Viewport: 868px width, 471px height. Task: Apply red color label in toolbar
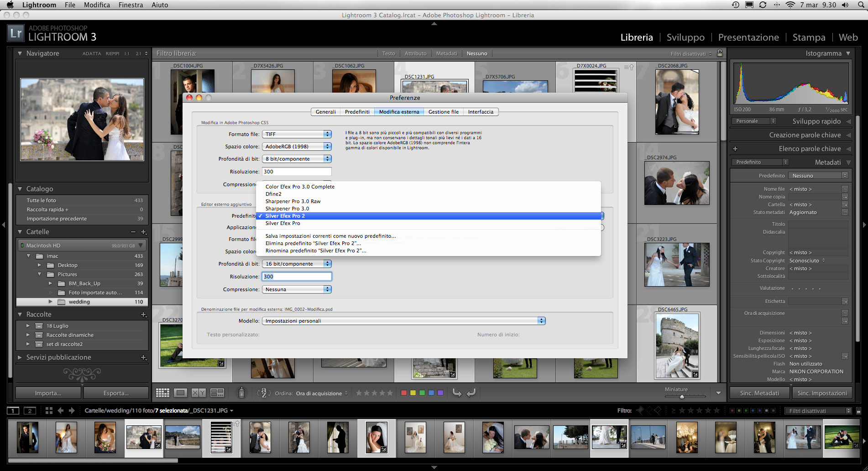[404, 392]
